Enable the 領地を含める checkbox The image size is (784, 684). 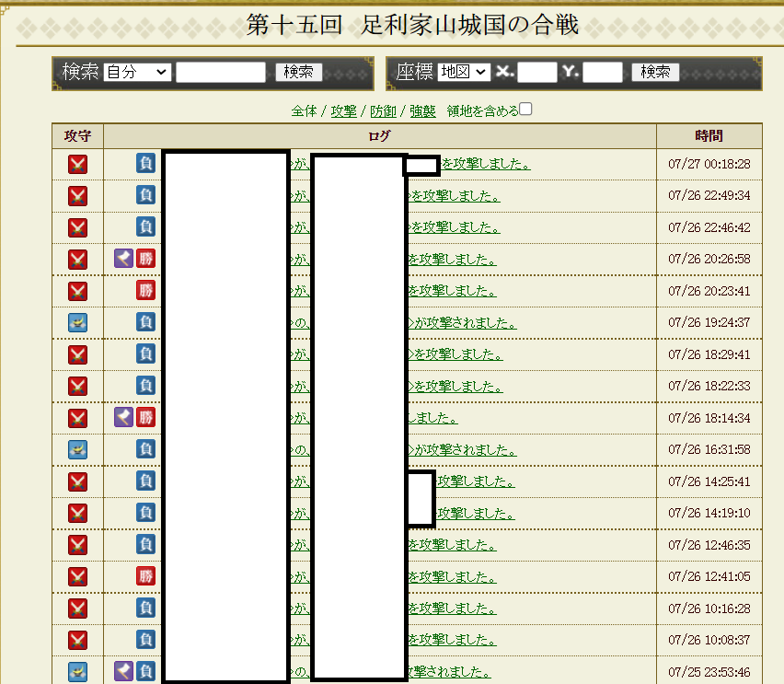pos(525,108)
